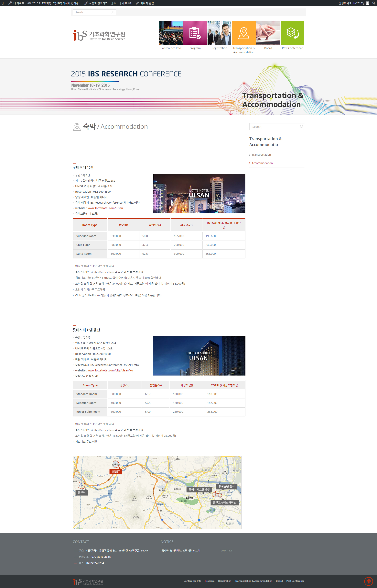
Task: Click the 'Superior Room' cell in first table
Action: click(90, 236)
